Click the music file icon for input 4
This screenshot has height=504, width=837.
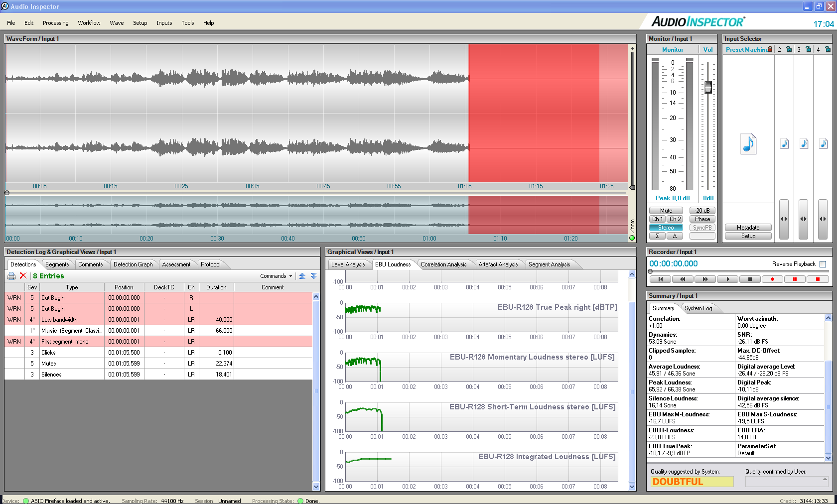pyautogui.click(x=823, y=144)
